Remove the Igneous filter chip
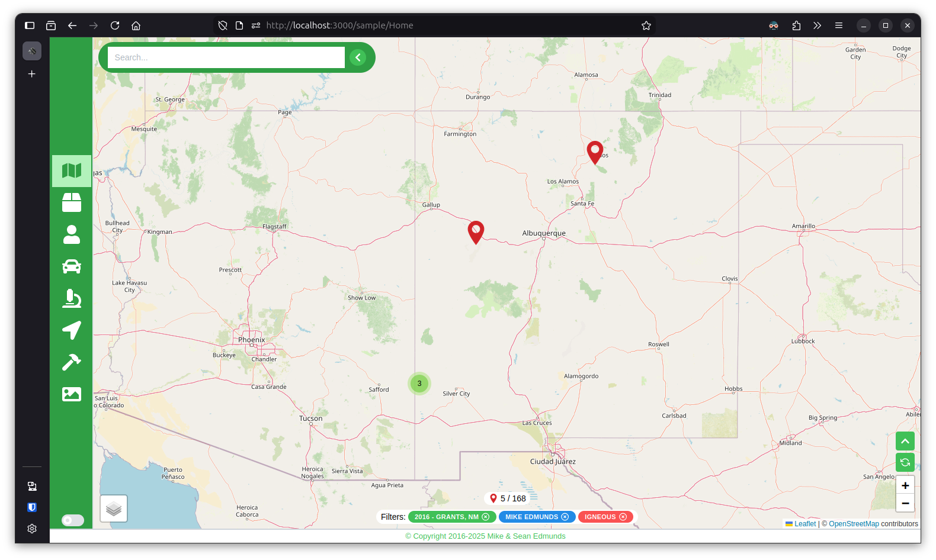This screenshot has width=936, height=560. pyautogui.click(x=623, y=517)
